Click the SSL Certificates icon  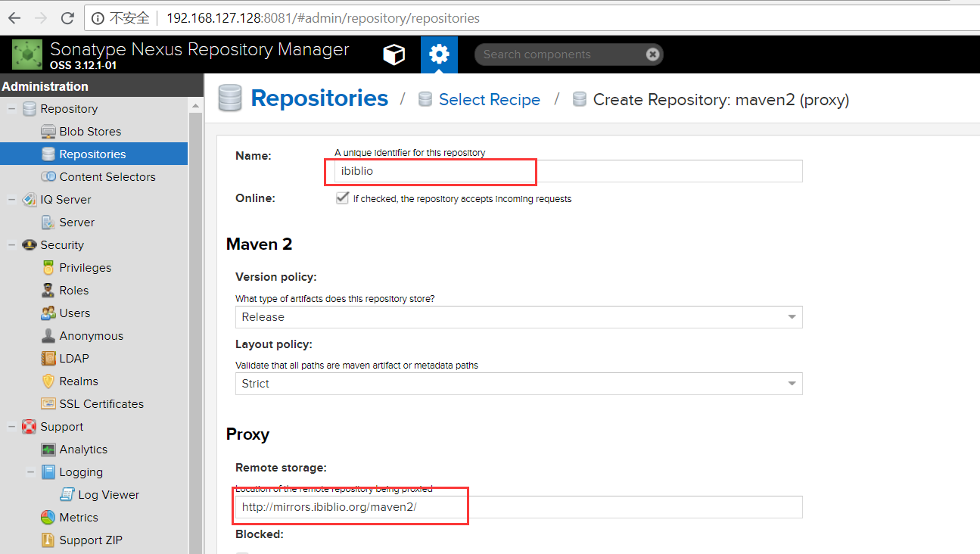(x=48, y=404)
